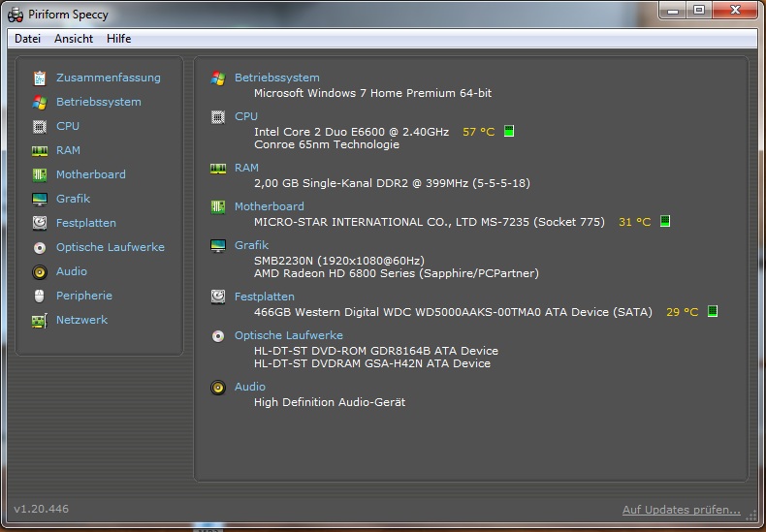Viewport: 766px width, 532px height.
Task: Click the Audio heading in summary panel
Action: [x=249, y=387]
